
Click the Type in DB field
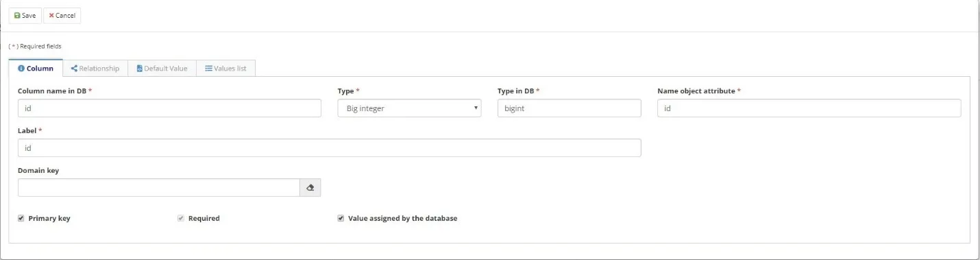(x=569, y=108)
